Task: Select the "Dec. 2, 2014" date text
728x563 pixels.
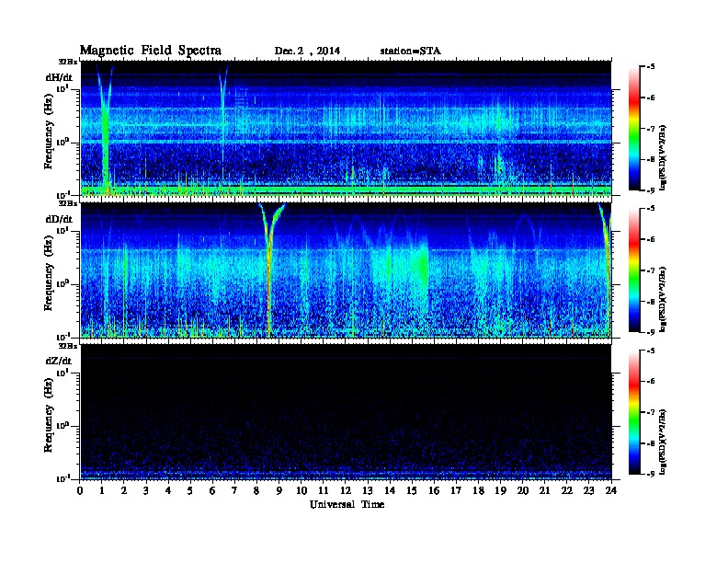Action: pos(307,51)
